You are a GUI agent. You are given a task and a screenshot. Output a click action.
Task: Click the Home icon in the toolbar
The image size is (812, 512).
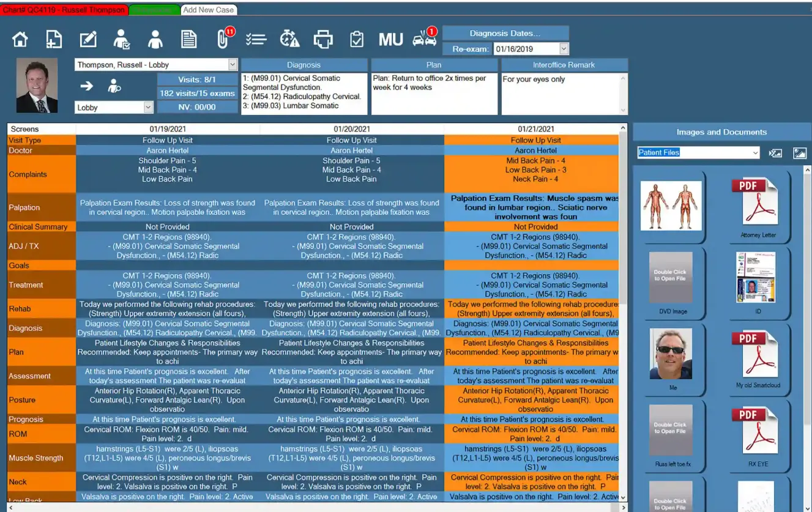20,39
